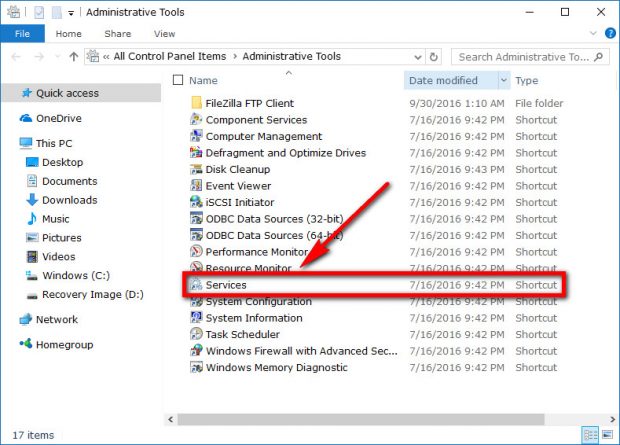This screenshot has width=620, height=445.
Task: Open Performance Monitor shortcut
Action: (257, 252)
